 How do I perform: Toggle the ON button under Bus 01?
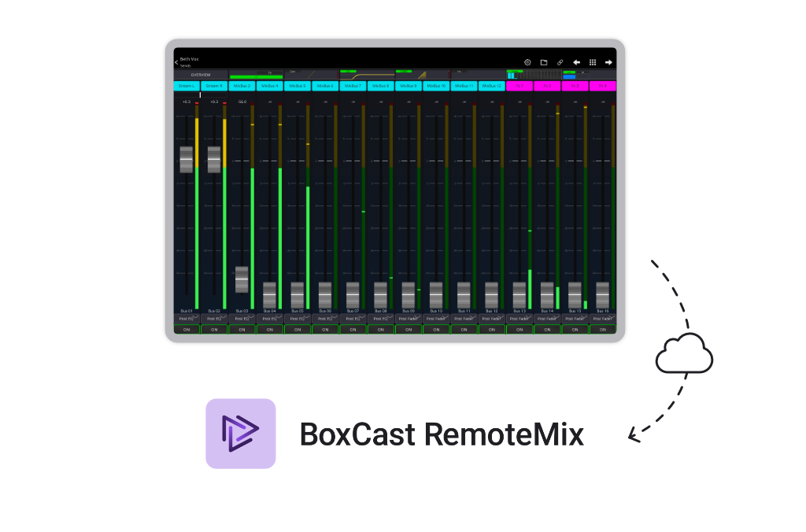tap(187, 330)
